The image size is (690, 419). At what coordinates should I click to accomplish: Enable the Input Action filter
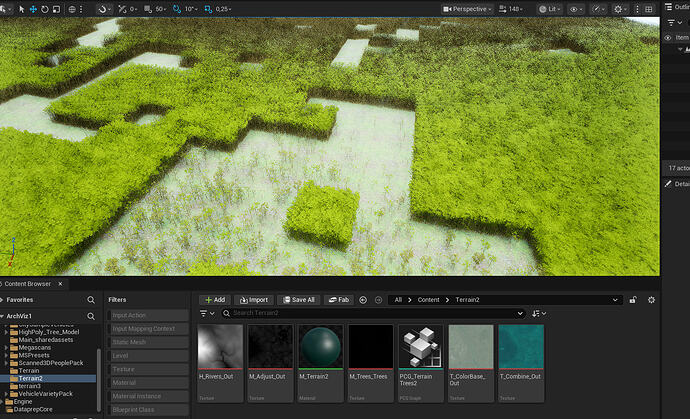[x=148, y=315]
